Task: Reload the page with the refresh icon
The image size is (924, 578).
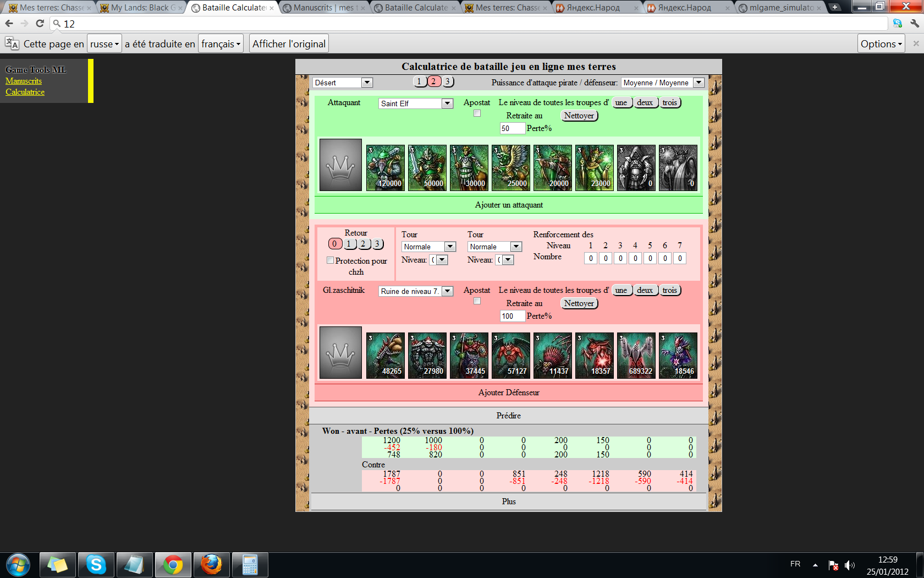Action: point(40,24)
